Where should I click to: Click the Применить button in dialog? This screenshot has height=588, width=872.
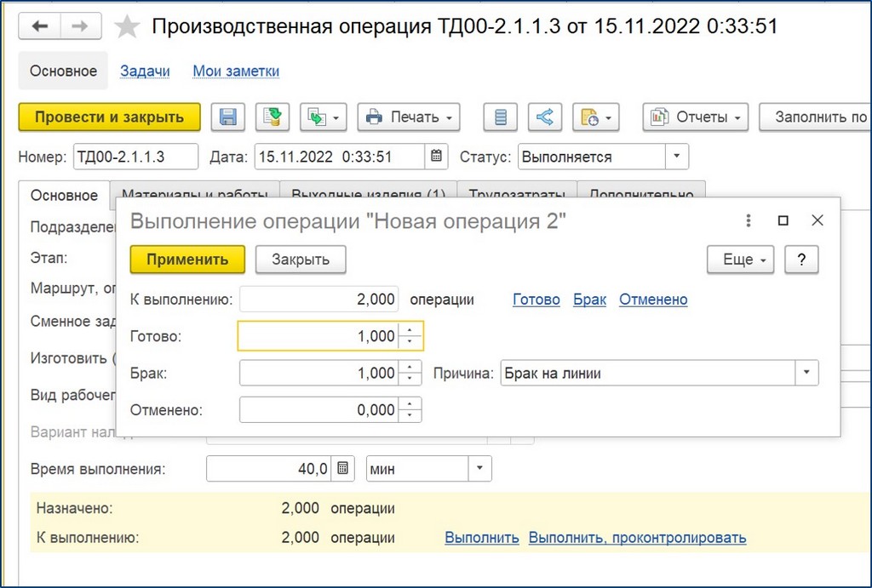click(x=187, y=260)
